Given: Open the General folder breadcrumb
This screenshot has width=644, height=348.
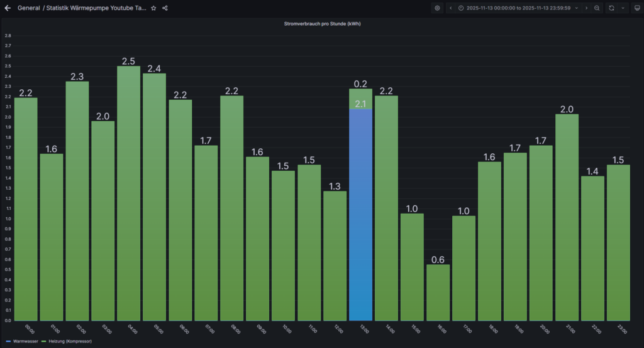Looking at the screenshot, I should 28,8.
